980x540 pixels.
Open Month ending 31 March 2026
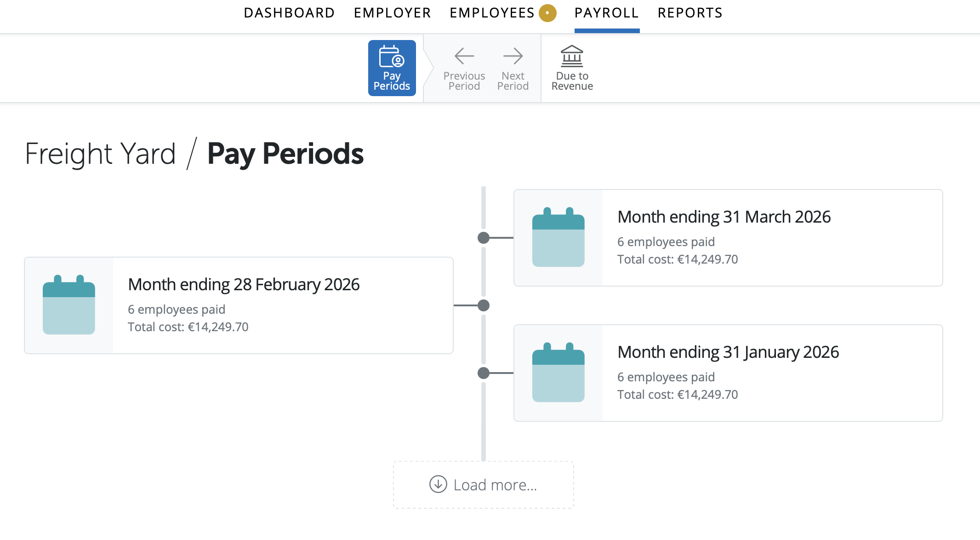pos(724,217)
